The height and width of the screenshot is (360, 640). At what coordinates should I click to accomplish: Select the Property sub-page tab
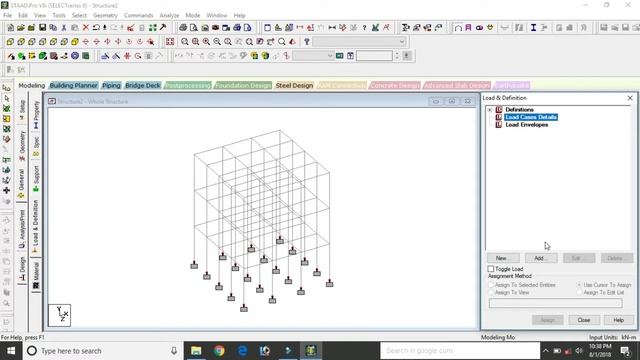pyautogui.click(x=36, y=115)
